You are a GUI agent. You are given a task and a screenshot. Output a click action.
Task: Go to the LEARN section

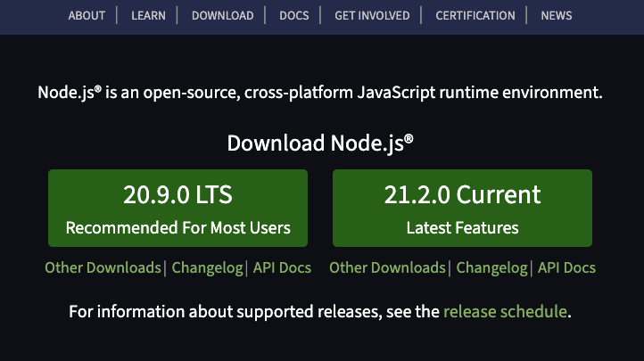pyautogui.click(x=148, y=15)
